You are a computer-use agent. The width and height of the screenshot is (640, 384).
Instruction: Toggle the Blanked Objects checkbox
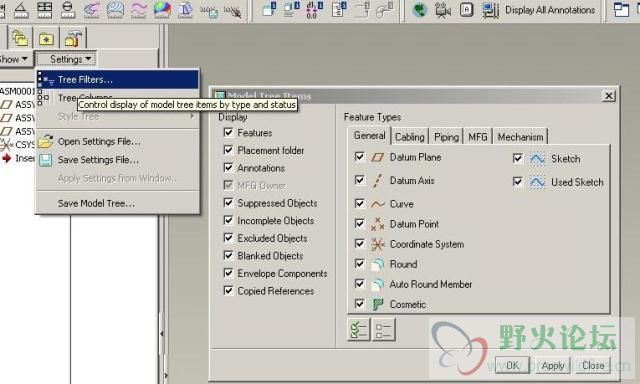pyautogui.click(x=229, y=255)
